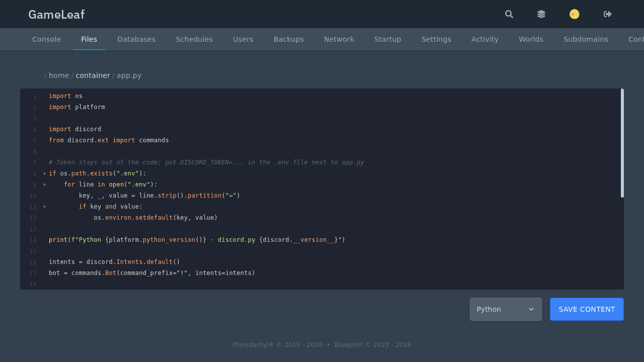Go to the Schedules tab

pos(194,39)
